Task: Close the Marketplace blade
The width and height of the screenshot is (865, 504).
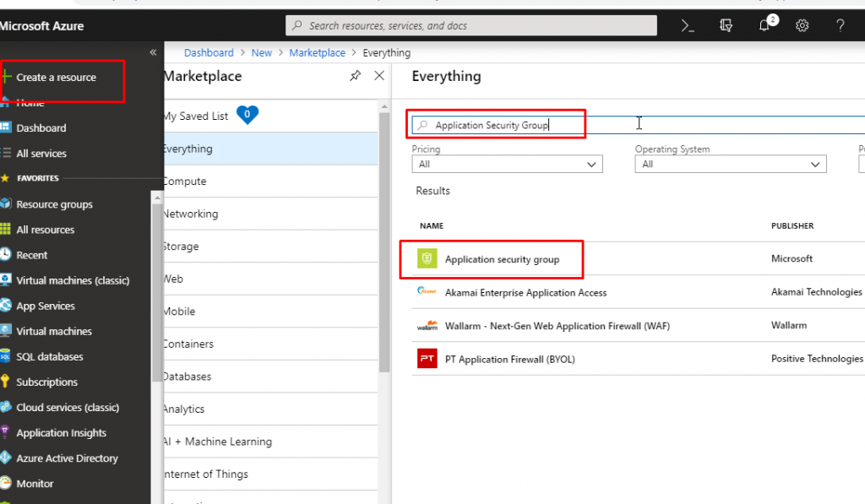Action: click(x=379, y=76)
